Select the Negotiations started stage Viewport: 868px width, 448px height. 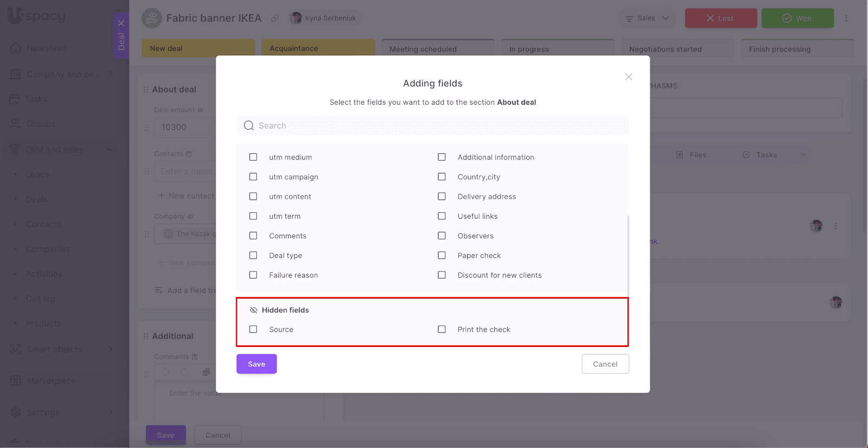click(x=678, y=49)
